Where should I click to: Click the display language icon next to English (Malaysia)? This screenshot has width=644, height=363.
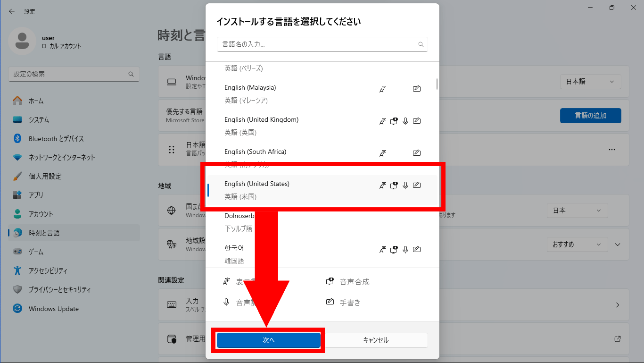click(x=383, y=88)
